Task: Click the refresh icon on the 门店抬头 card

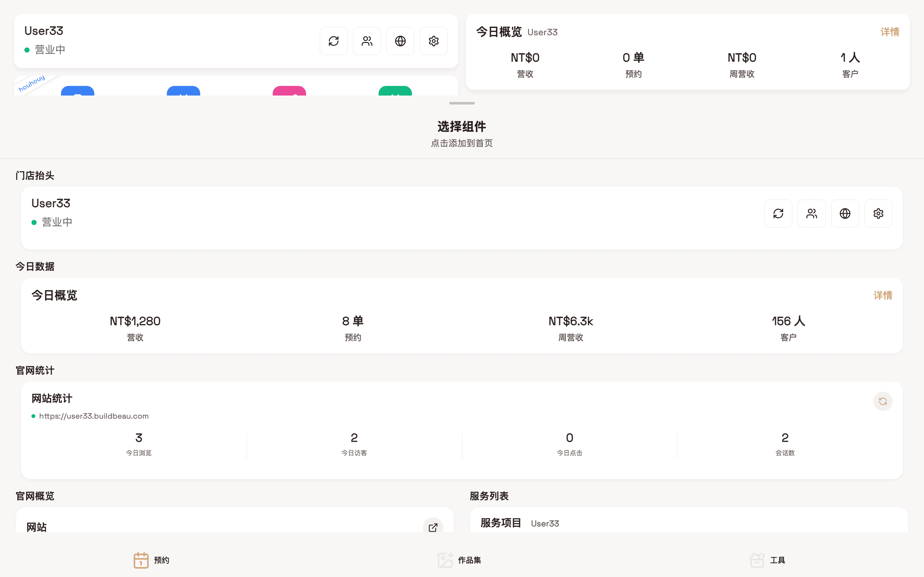Action: click(x=779, y=213)
